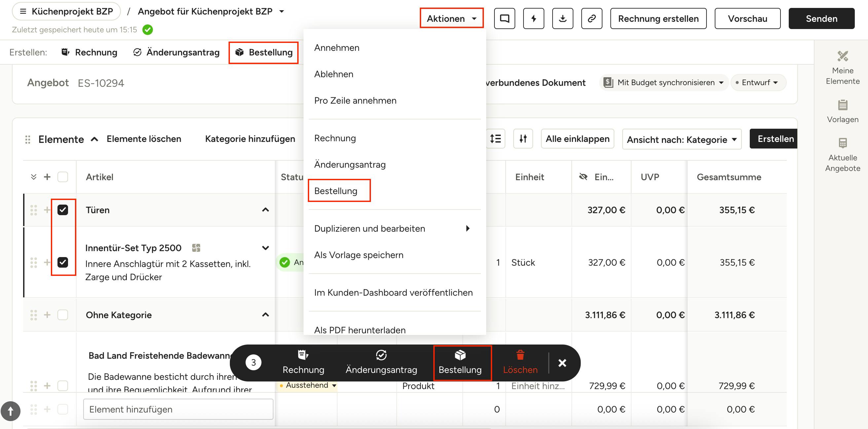This screenshot has width=868, height=429.
Task: Click Rechnung in floating bar
Action: pos(303,363)
